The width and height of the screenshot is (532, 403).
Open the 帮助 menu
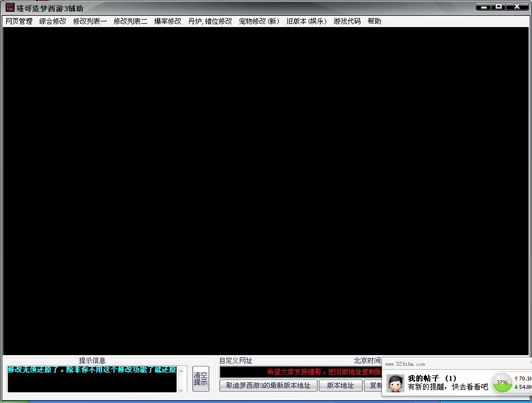click(x=374, y=21)
